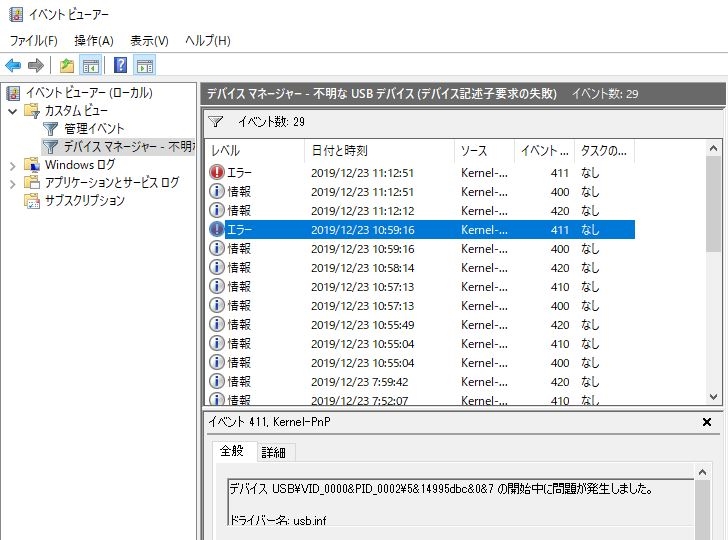The height and width of the screenshot is (540, 728).
Task: Expand the アプリケーションとサービス ログ node
Action: click(13, 184)
